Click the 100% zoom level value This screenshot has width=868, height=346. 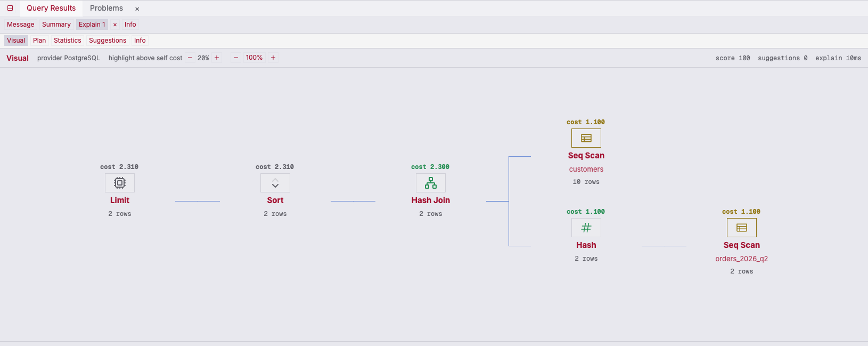(254, 58)
